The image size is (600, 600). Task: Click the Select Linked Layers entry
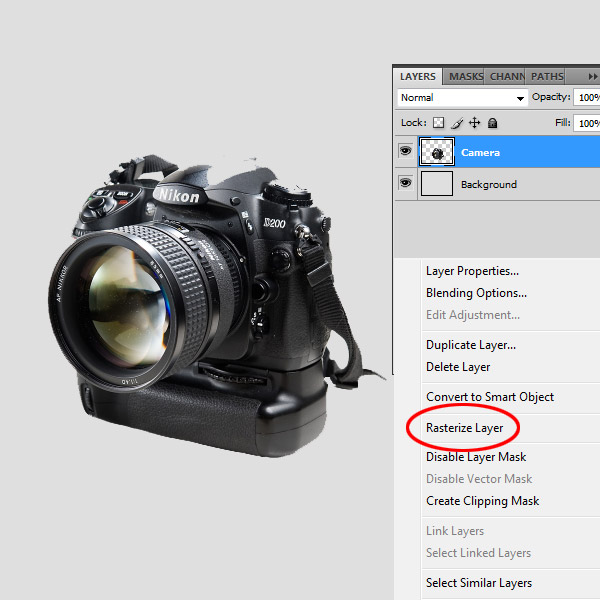[x=479, y=553]
